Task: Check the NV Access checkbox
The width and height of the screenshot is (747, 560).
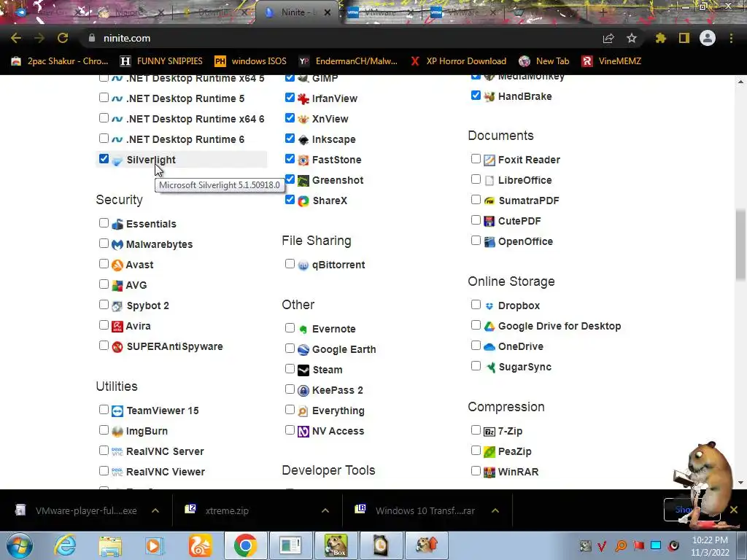Action: (x=290, y=430)
